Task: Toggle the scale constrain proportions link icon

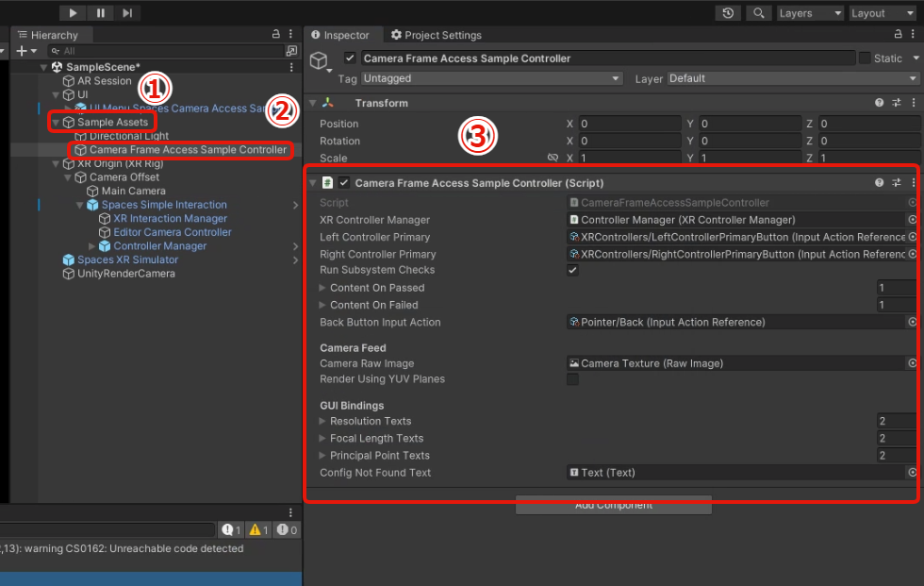Action: tap(553, 159)
